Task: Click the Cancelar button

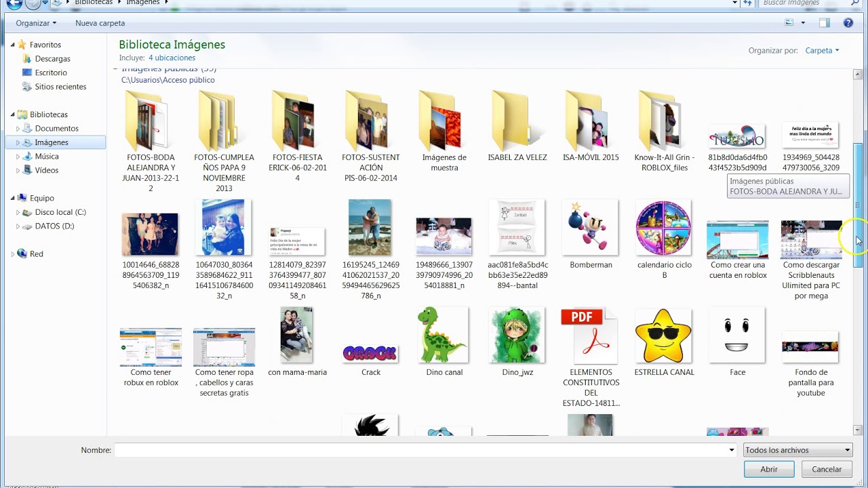Action: coord(827,469)
